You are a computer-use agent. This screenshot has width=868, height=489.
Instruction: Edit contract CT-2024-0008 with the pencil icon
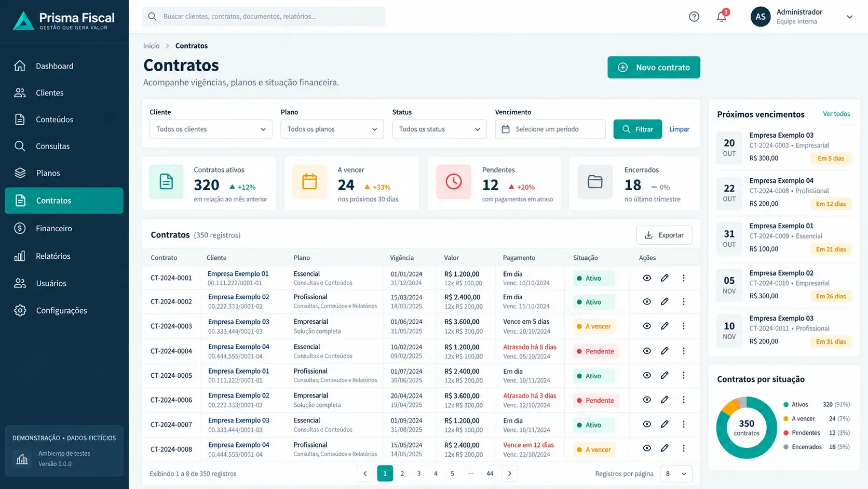(664, 448)
